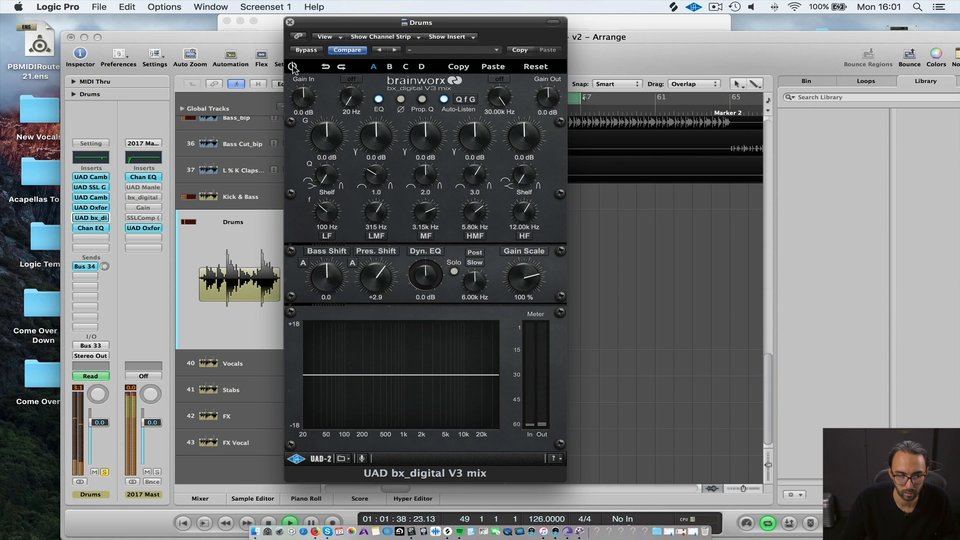Toggle the Cycle button in transport

(768, 523)
